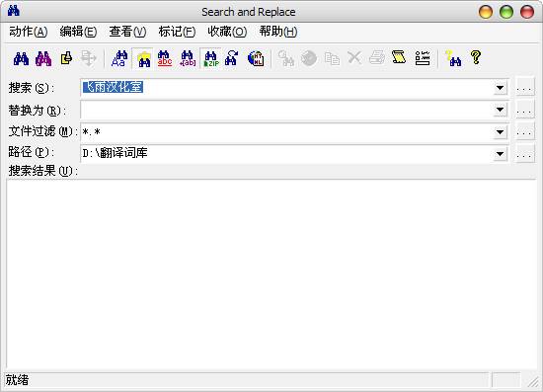This screenshot has width=543, height=392.
Task: Click the yellow scroll script icon
Action: [x=399, y=57]
